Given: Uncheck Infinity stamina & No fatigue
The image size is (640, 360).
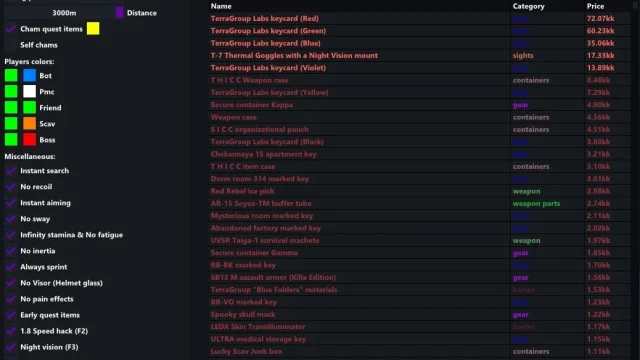Looking at the screenshot, I should click(11, 235).
